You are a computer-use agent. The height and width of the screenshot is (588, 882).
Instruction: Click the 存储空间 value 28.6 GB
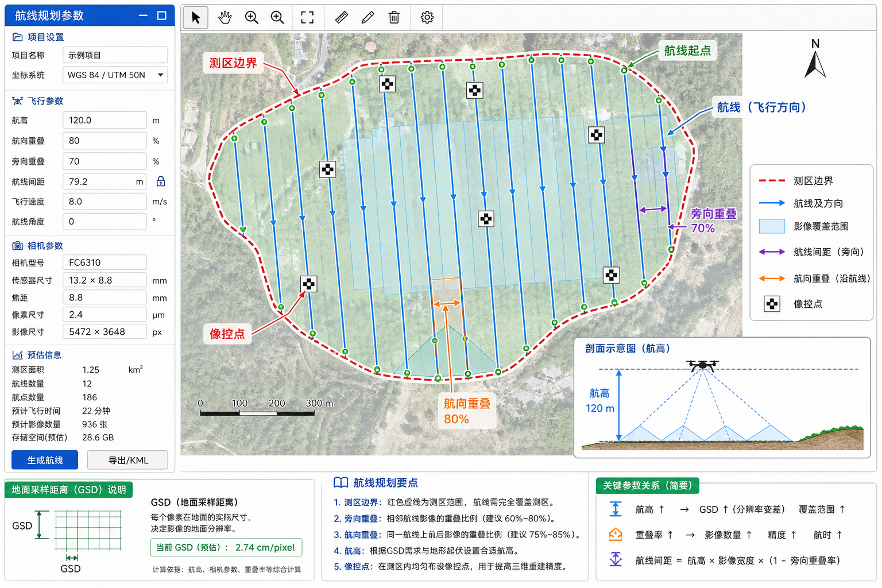click(x=98, y=438)
